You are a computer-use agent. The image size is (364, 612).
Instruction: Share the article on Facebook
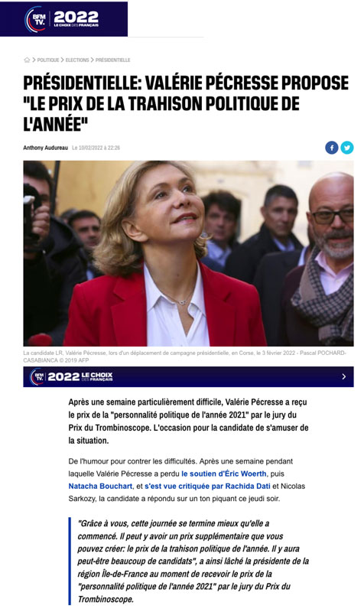(x=332, y=148)
